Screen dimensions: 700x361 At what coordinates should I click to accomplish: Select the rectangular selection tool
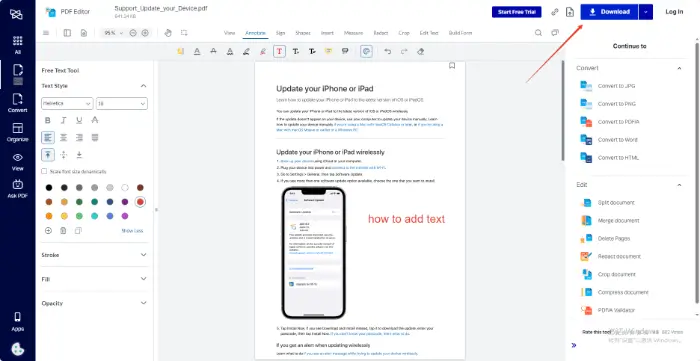(184, 33)
